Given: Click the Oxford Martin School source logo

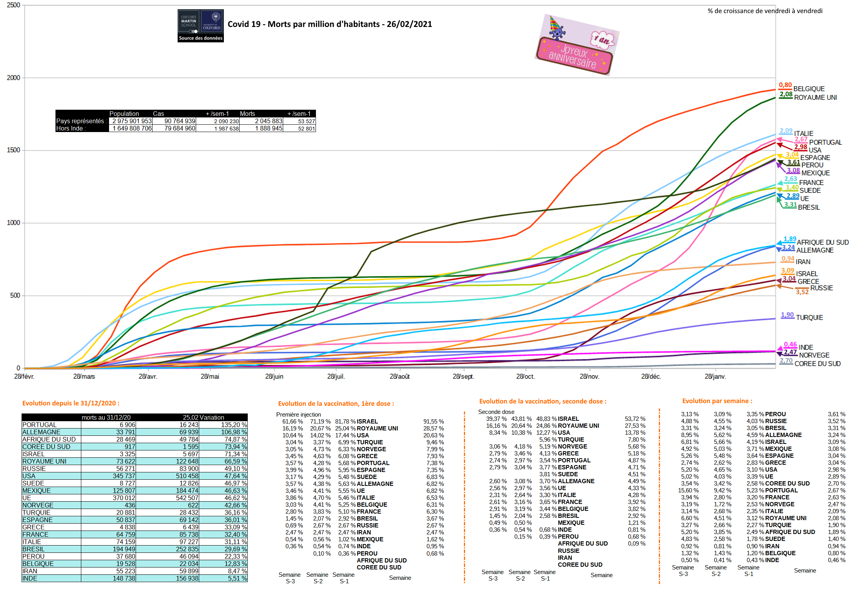Looking at the screenshot, I should pyautogui.click(x=200, y=25).
